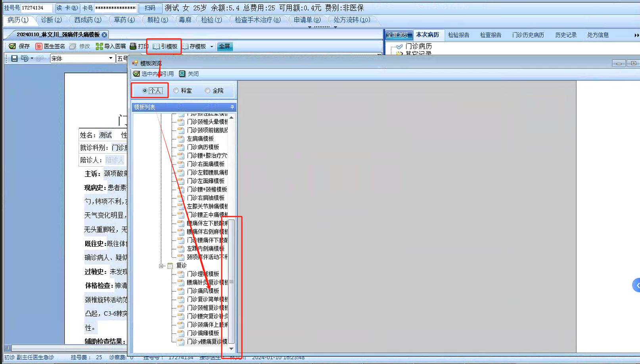Switch to the 申请单(9) tab
The width and height of the screenshot is (640, 364).
(307, 20)
